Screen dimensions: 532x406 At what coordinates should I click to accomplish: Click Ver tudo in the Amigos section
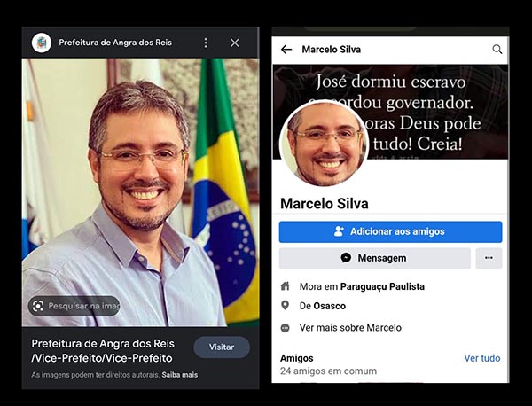tap(481, 358)
